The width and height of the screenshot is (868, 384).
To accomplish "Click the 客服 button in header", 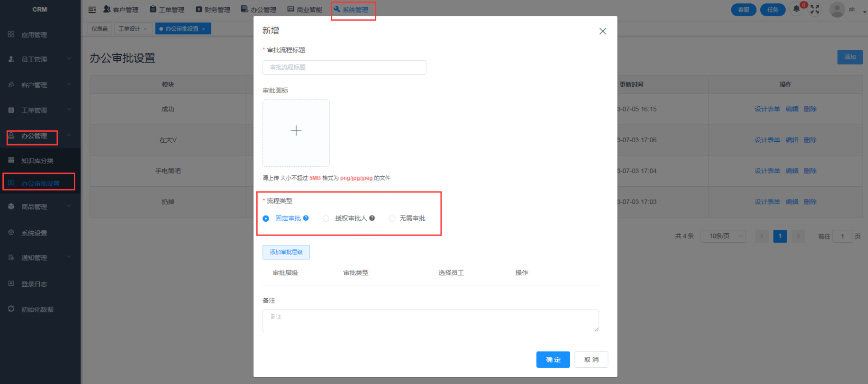I will coord(744,10).
